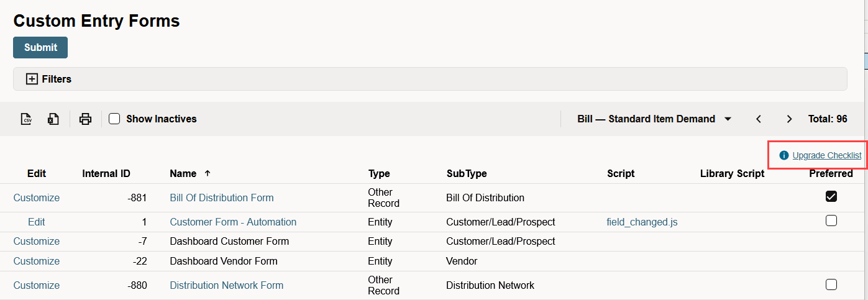Open the Bill Of Distribution Form name link

pos(222,198)
